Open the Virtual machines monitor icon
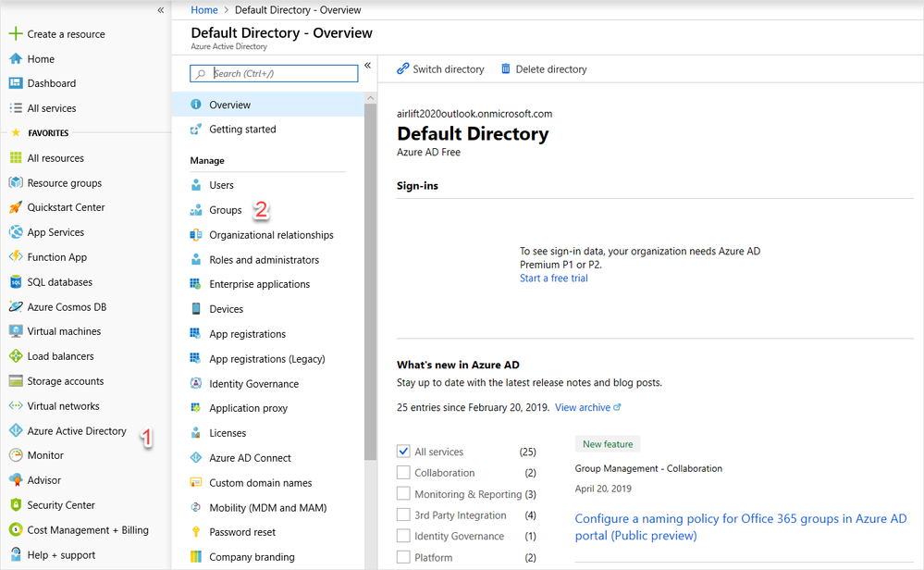924x570 pixels. click(16, 331)
